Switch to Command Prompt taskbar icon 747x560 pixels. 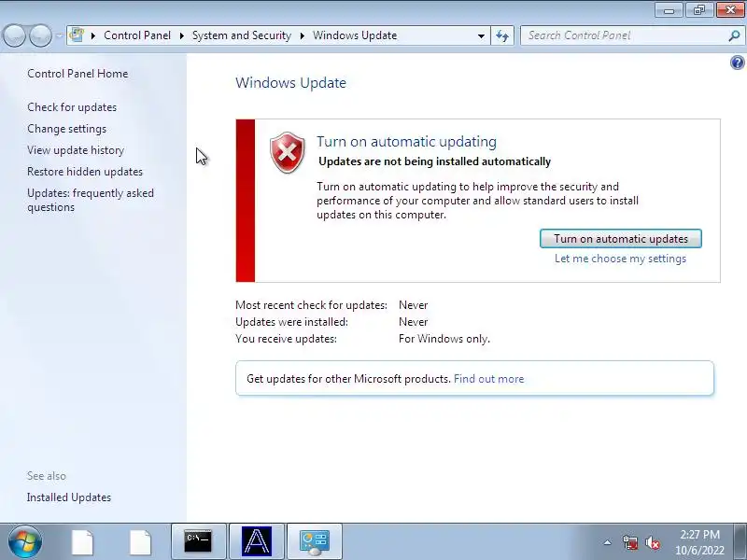(198, 541)
